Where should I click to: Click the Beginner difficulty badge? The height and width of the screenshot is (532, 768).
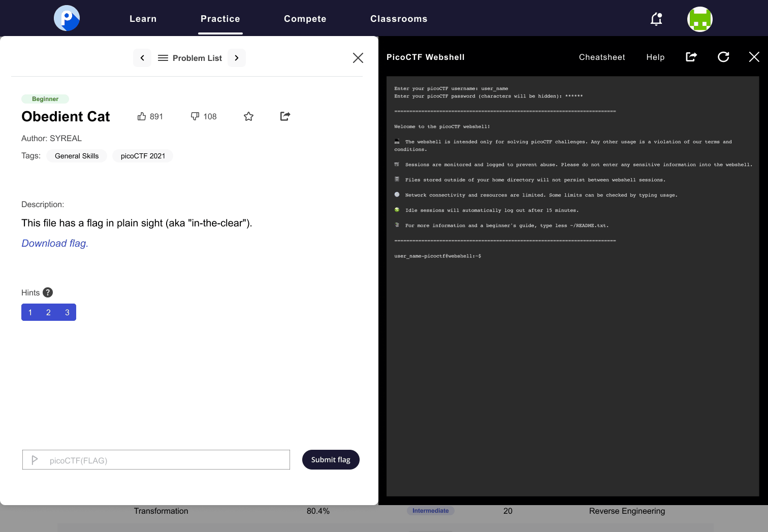45,99
